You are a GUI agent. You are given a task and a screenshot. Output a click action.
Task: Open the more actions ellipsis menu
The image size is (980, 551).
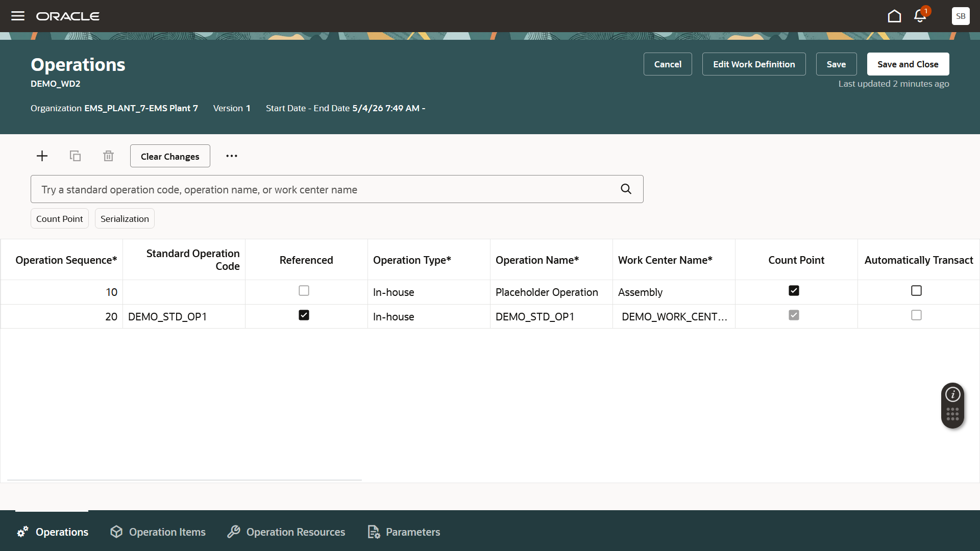point(232,156)
